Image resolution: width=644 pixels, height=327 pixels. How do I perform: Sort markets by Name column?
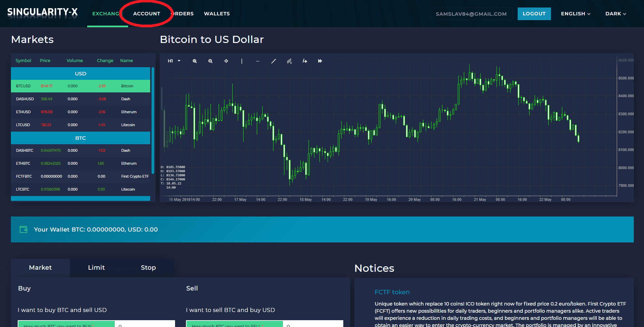[126, 60]
